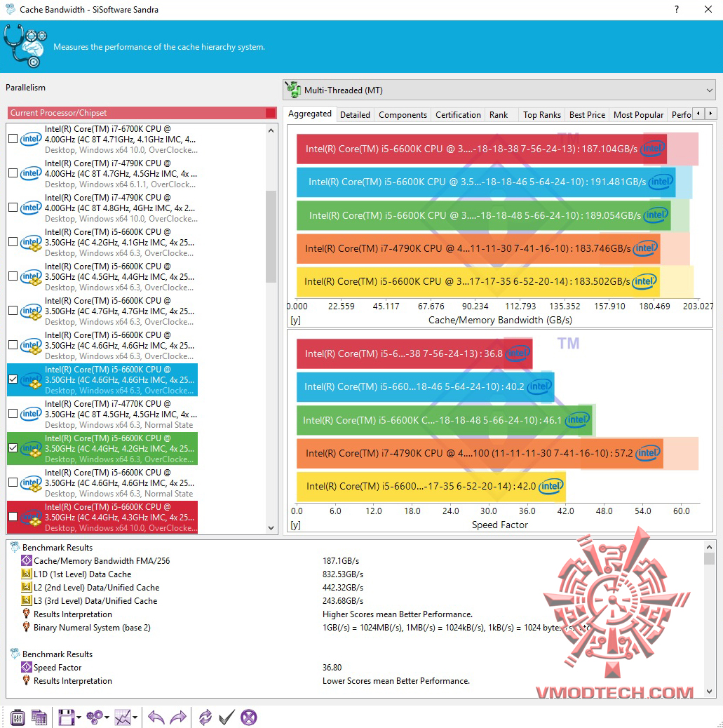The height and width of the screenshot is (728, 723).
Task: Check the i7-4790K 4.8GHz processor checkbox
Action: pyautogui.click(x=13, y=207)
